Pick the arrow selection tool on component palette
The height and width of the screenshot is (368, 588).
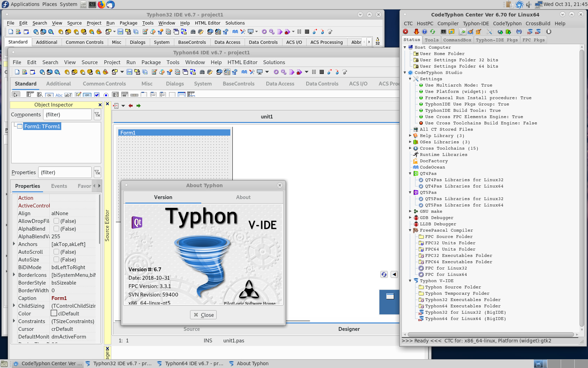(15, 95)
